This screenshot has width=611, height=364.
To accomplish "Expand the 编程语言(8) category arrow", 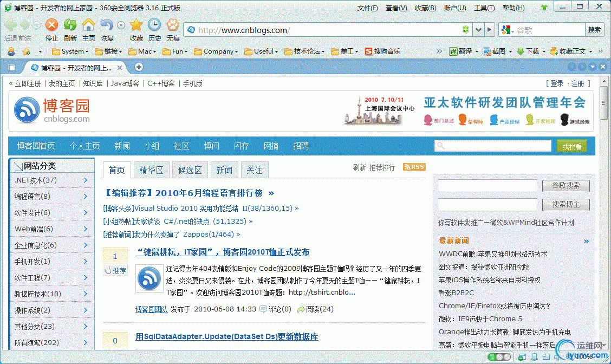I will (86, 197).
